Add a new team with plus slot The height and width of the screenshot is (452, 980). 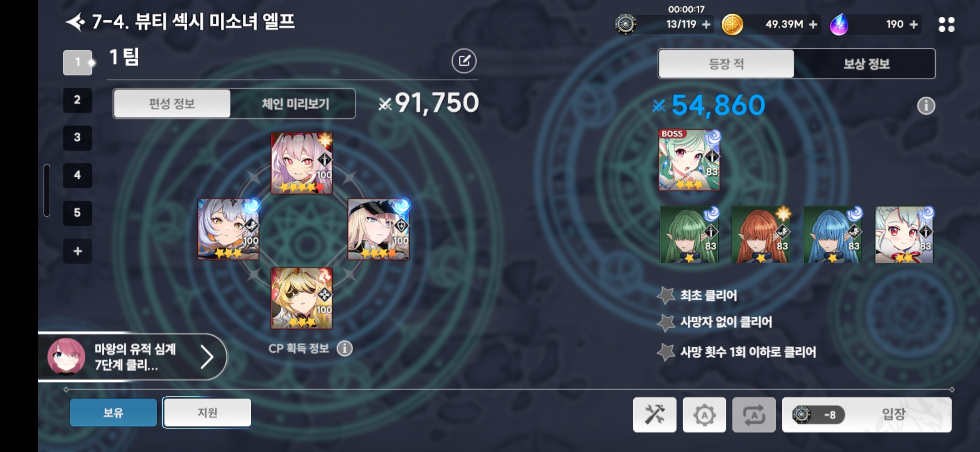[x=77, y=251]
